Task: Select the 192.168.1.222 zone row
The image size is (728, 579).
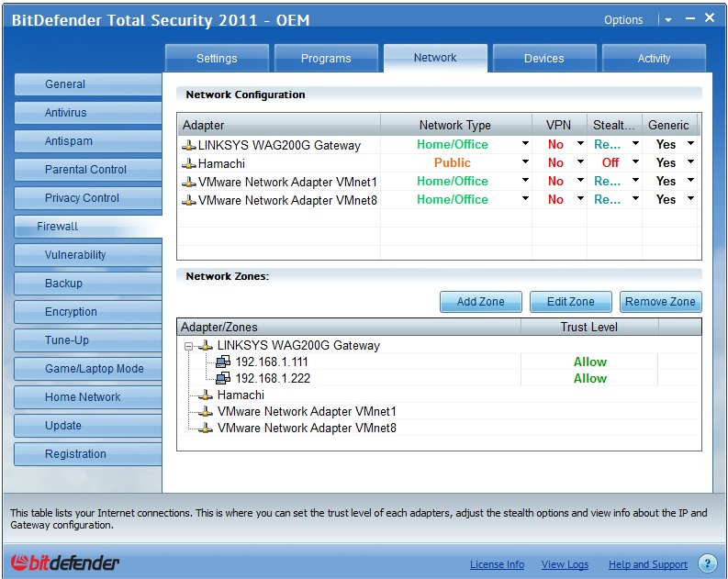Action: tap(439, 378)
